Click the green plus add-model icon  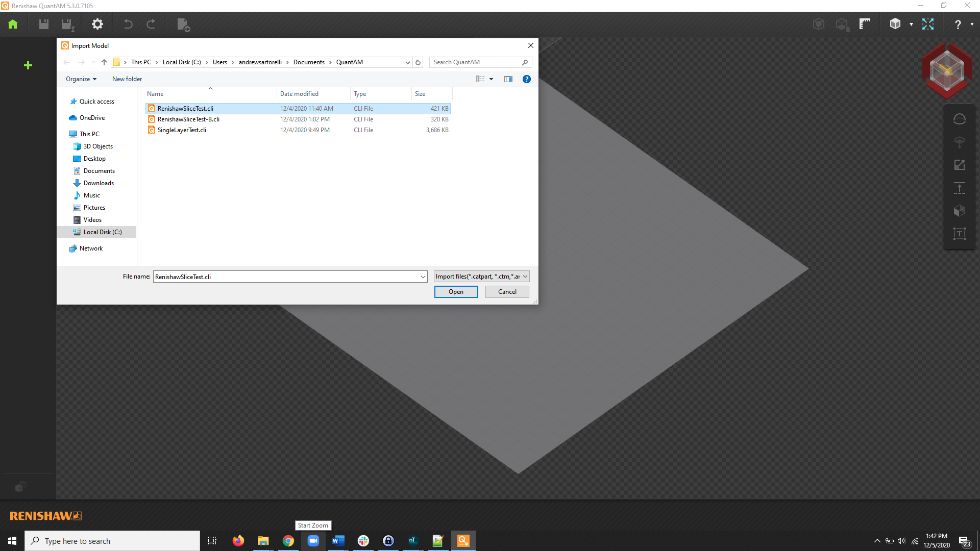[x=28, y=65]
